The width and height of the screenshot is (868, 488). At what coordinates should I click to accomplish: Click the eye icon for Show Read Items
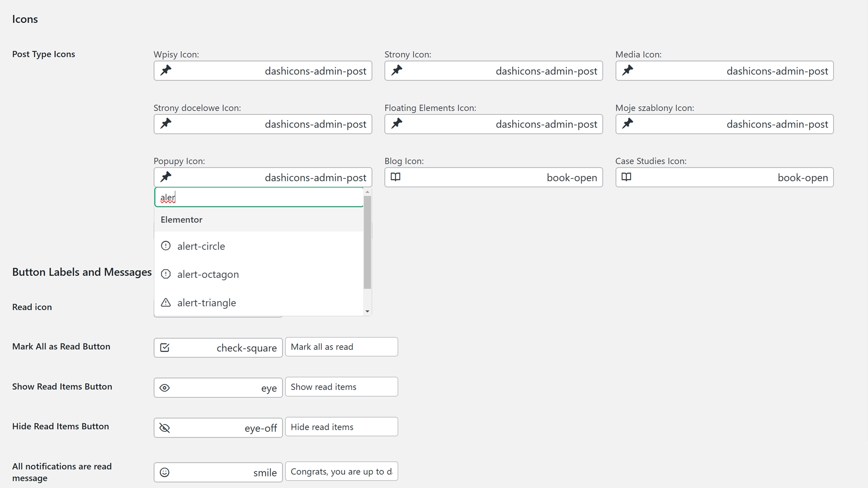(165, 388)
